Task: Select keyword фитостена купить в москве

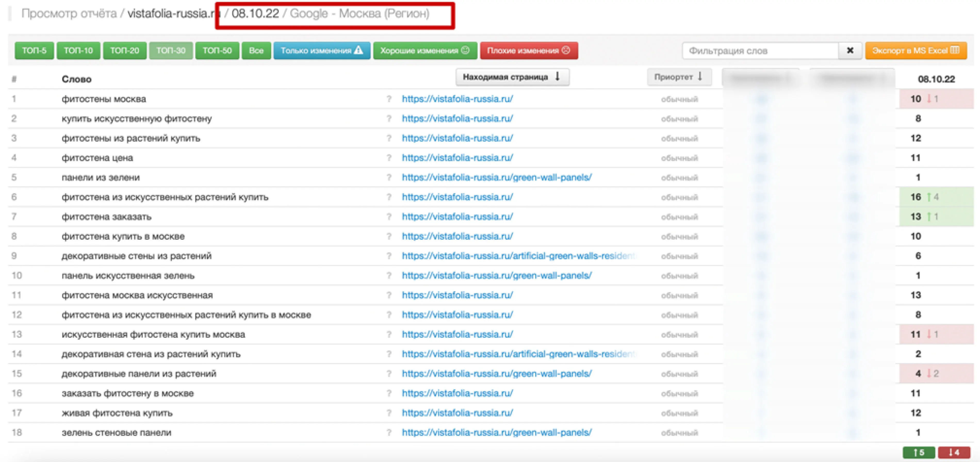Action: click(123, 236)
